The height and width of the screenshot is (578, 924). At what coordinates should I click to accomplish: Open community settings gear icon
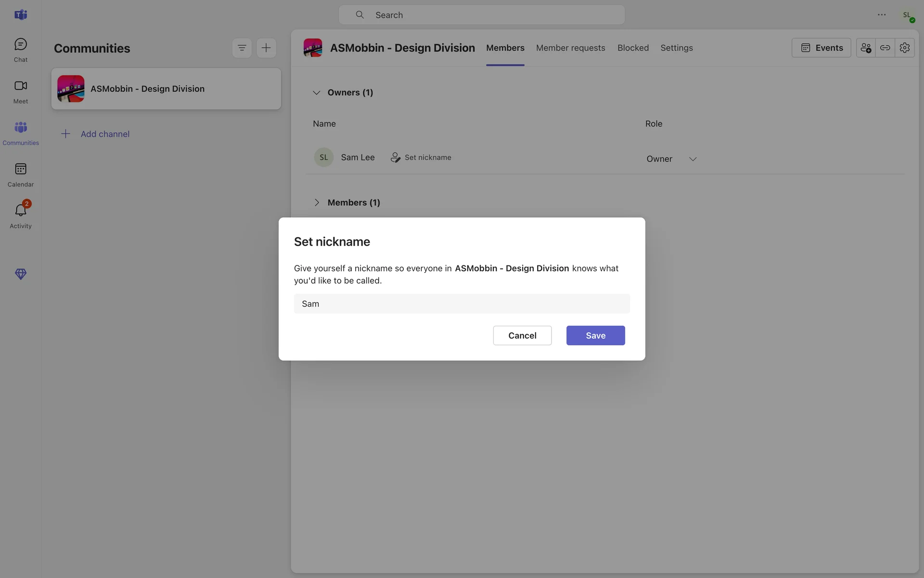[905, 48]
